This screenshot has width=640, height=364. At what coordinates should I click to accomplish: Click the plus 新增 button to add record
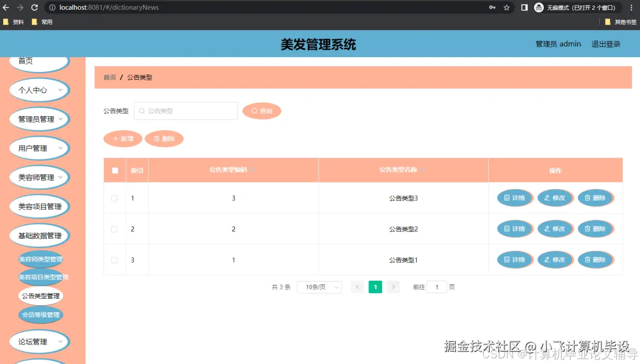click(x=122, y=138)
